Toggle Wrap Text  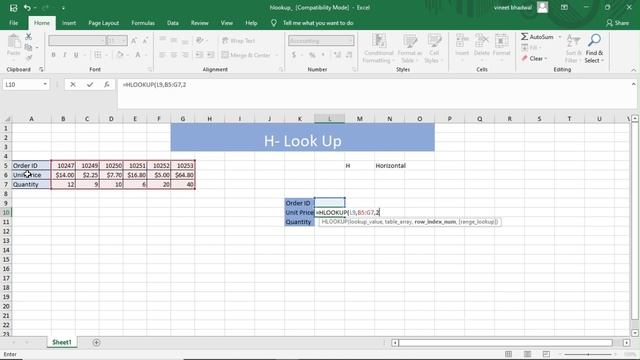click(x=238, y=41)
